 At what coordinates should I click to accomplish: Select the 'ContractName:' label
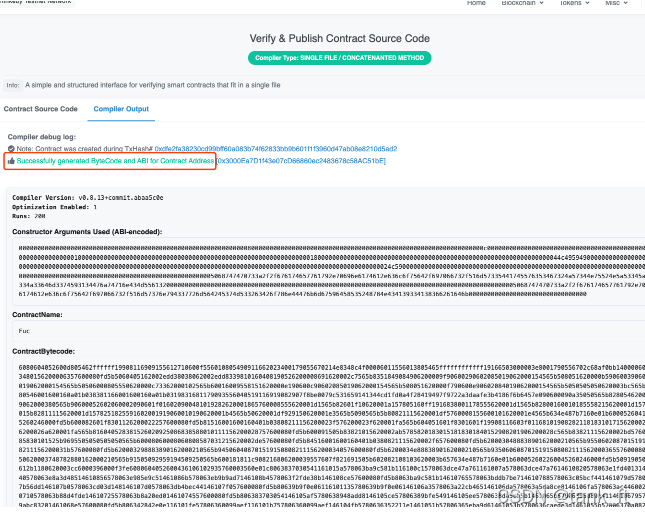click(x=37, y=315)
